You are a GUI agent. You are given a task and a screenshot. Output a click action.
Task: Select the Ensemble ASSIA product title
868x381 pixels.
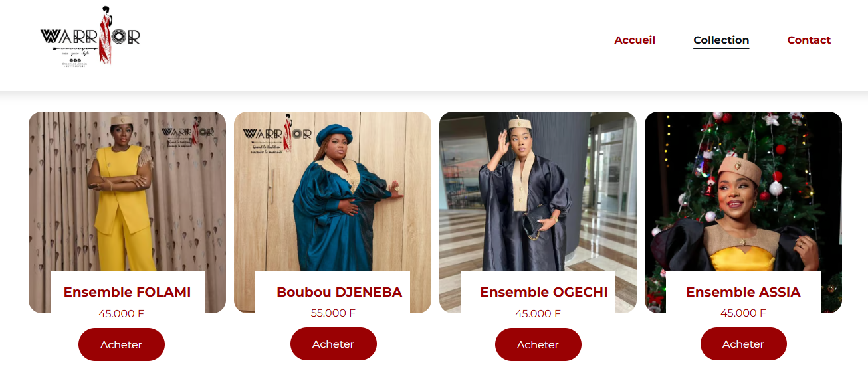(x=743, y=292)
